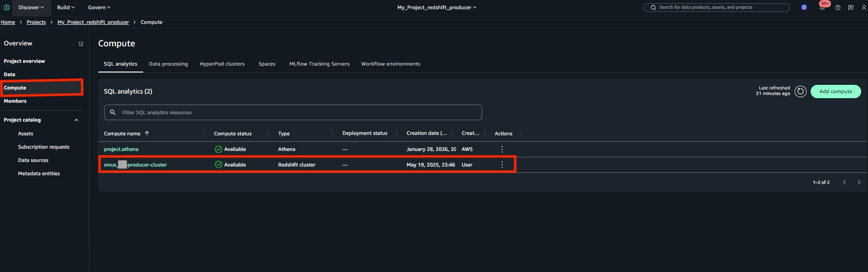868x272 pixels.
Task: Open the Govern dropdown menu
Action: click(x=99, y=7)
